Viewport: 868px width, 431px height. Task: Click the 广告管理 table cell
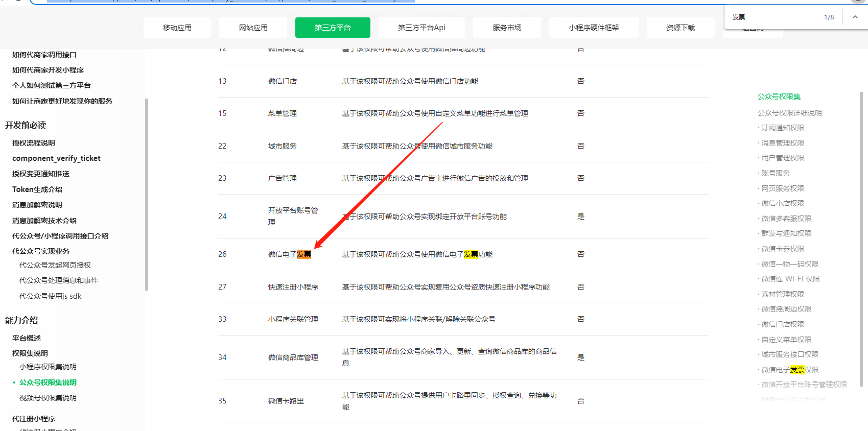[283, 178]
